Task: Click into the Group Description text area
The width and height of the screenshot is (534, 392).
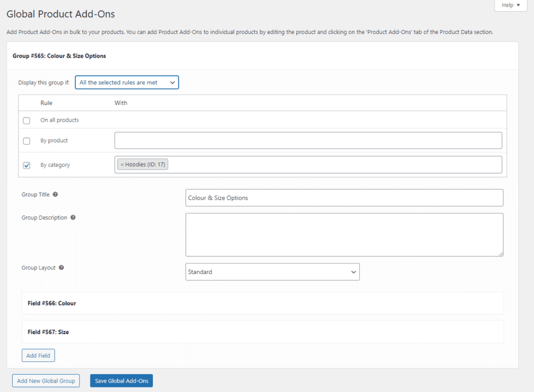Action: coord(344,234)
